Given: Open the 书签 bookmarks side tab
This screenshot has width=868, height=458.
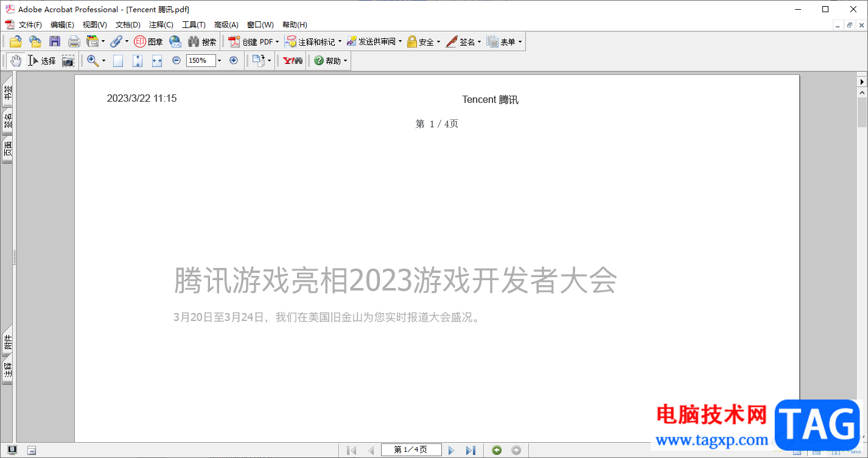Looking at the screenshot, I should [7, 93].
